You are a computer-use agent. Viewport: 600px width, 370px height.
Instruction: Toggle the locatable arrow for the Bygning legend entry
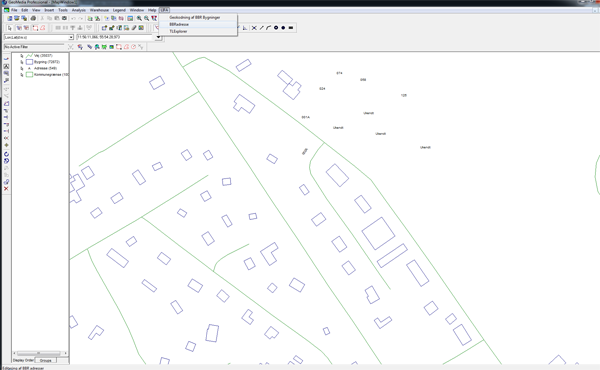[22, 62]
